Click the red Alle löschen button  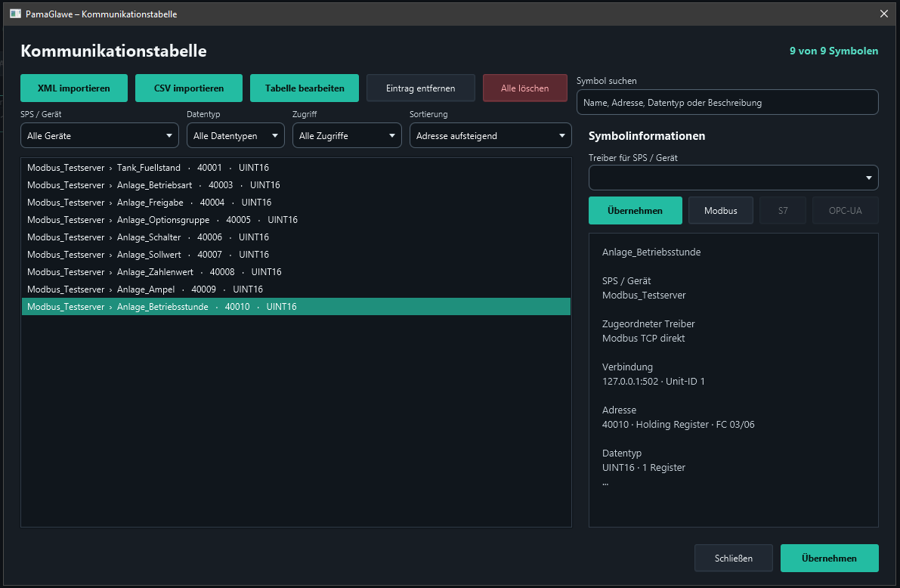pos(524,88)
